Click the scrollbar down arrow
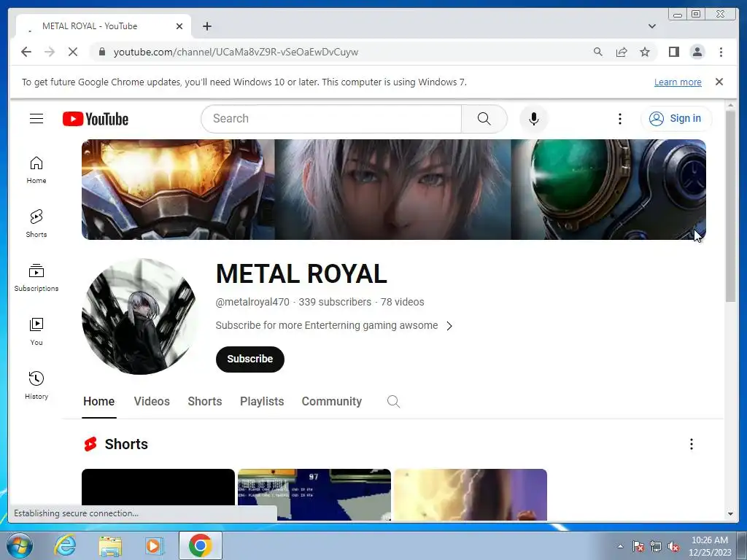The width and height of the screenshot is (747, 560). (730, 514)
